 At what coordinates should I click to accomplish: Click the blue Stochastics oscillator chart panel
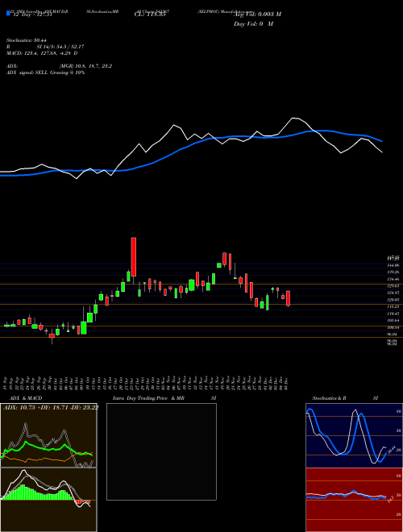point(354,435)
